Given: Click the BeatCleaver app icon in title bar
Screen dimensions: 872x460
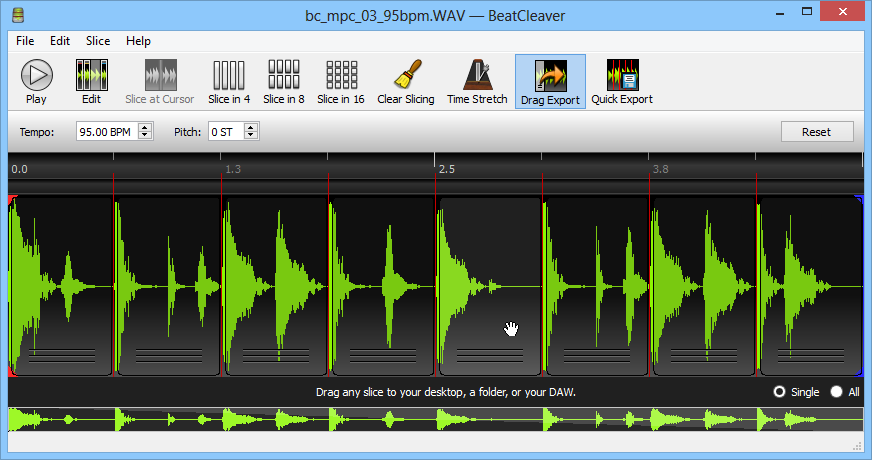Looking at the screenshot, I should [x=18, y=15].
